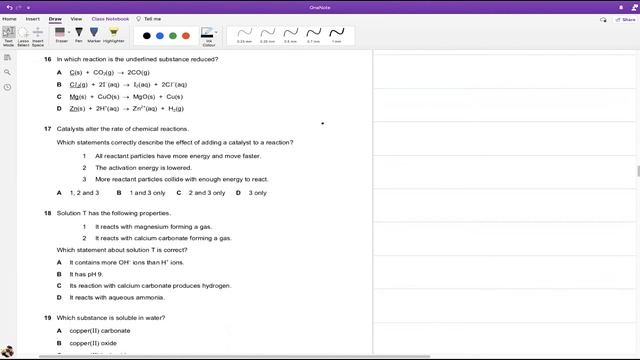Pick the black ink colour
Image resolution: width=640 pixels, height=360 pixels.
147,36
